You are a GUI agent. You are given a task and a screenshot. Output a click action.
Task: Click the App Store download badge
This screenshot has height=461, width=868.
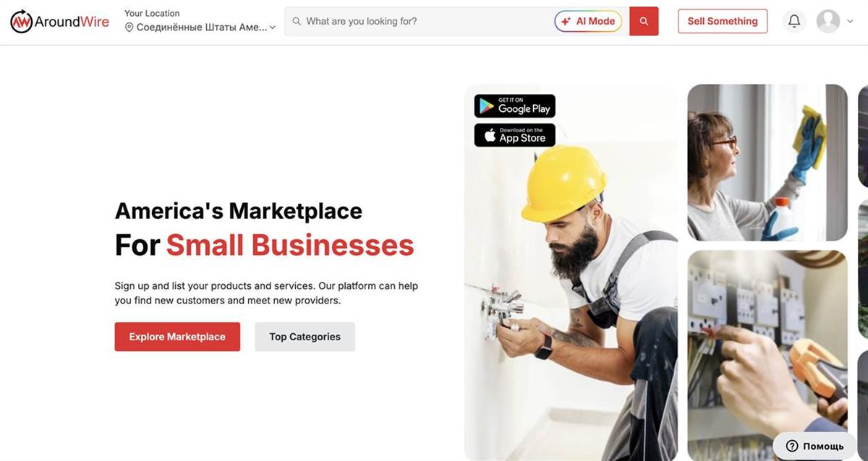click(x=515, y=135)
